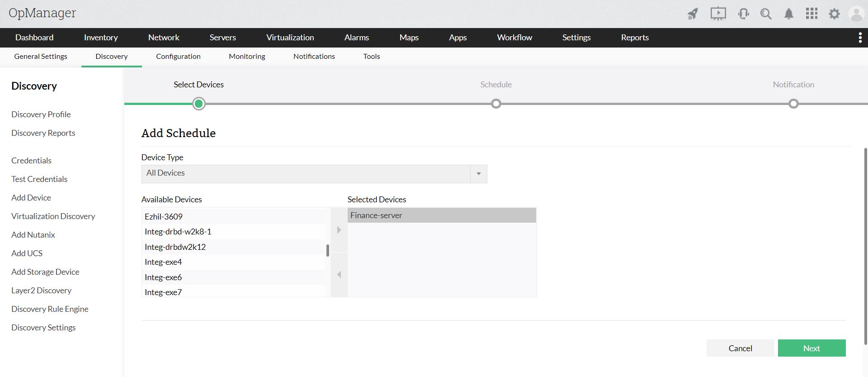Open the Network menu
This screenshot has height=377, width=868.
[164, 38]
